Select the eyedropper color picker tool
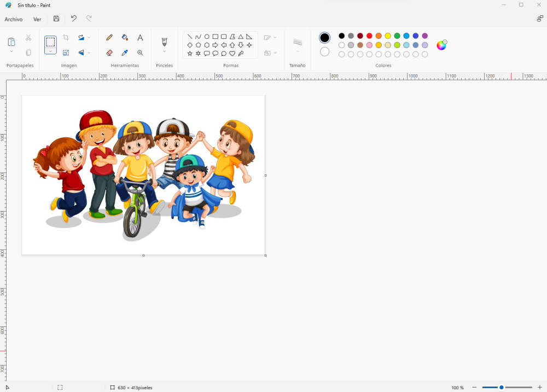 pyautogui.click(x=125, y=53)
